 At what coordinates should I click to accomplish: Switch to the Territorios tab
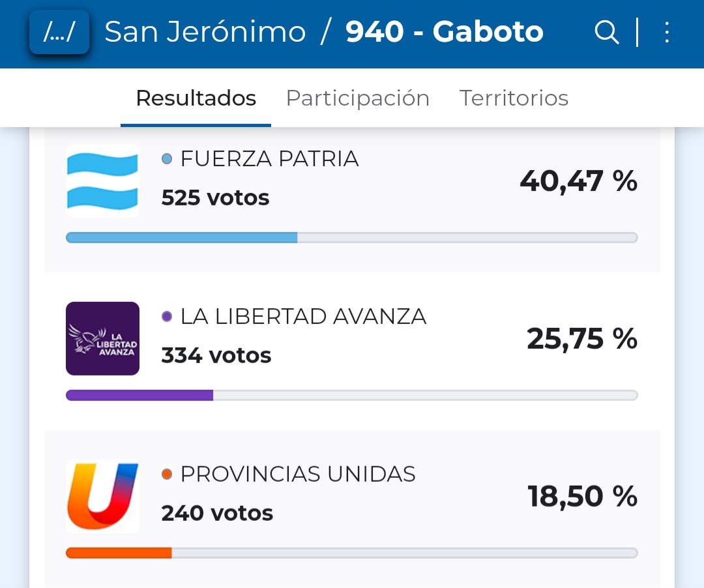(514, 98)
